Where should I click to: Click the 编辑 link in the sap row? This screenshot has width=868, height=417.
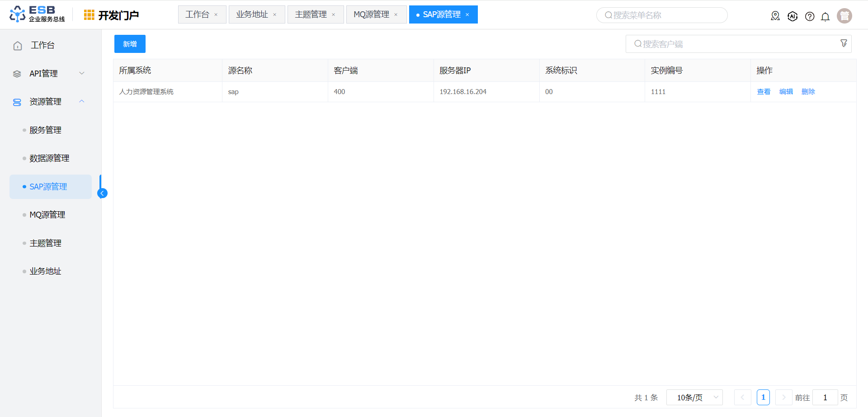click(x=786, y=92)
